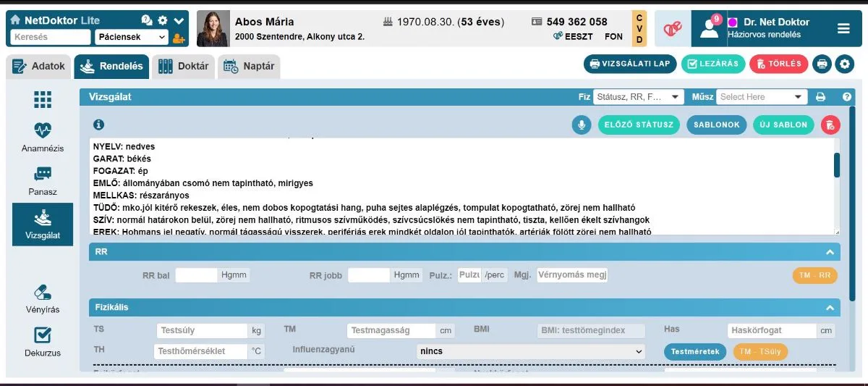Click the green LEZÁRÁS button
Image resolution: width=868 pixels, height=386 pixels.
pyautogui.click(x=713, y=64)
